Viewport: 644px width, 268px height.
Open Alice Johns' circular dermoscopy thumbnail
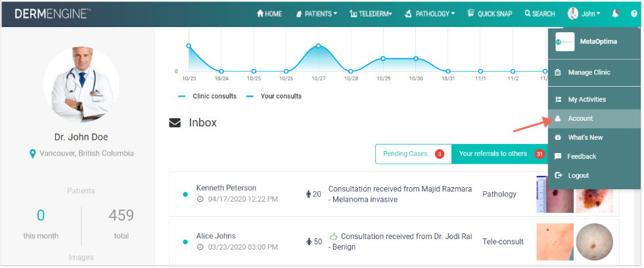point(594,242)
